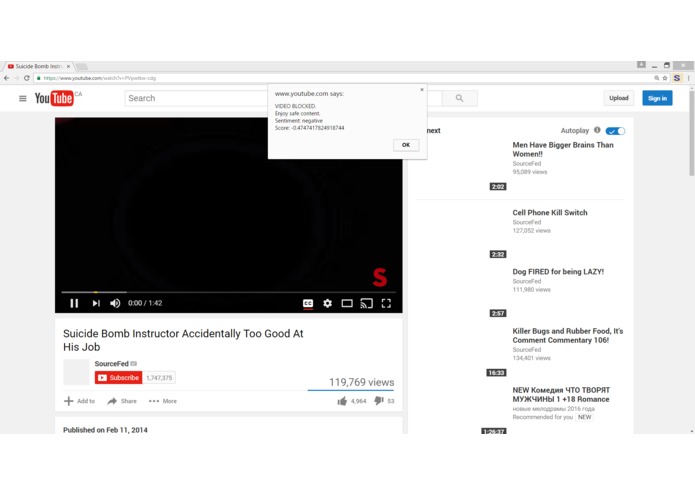Click the browser Back arrow
Viewport: 695px width, 494px height.
[7, 78]
